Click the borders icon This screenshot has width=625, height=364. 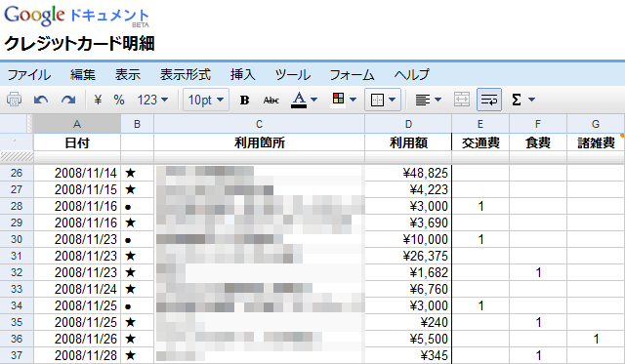377,100
